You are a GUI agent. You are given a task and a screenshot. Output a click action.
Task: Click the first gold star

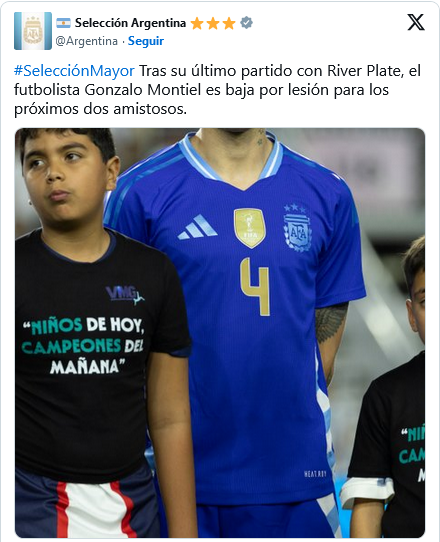[197, 23]
